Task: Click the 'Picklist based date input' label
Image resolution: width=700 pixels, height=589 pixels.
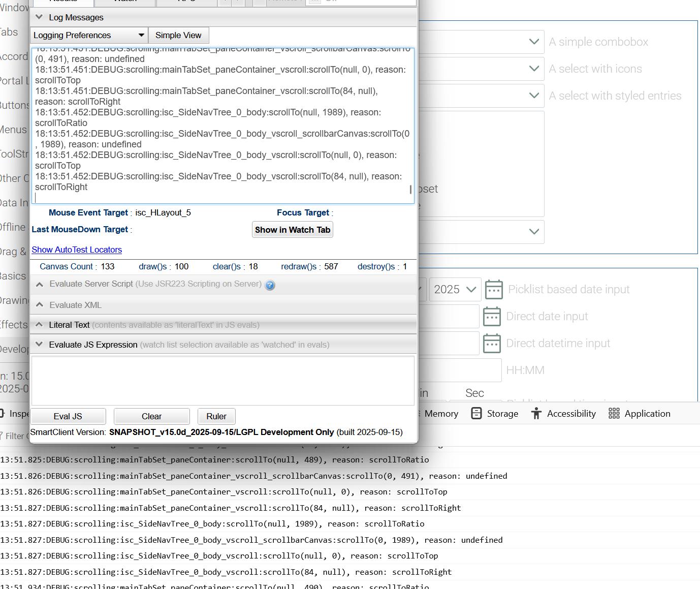Action: click(x=569, y=289)
